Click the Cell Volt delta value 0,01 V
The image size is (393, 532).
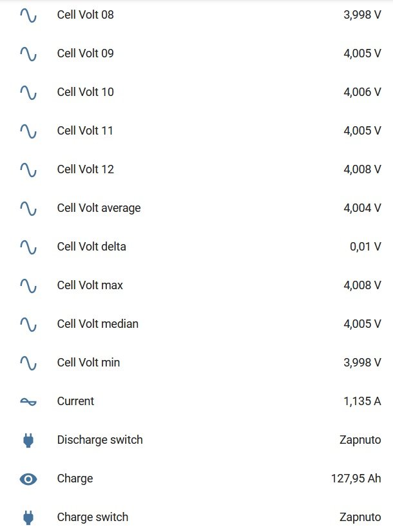pyautogui.click(x=365, y=247)
